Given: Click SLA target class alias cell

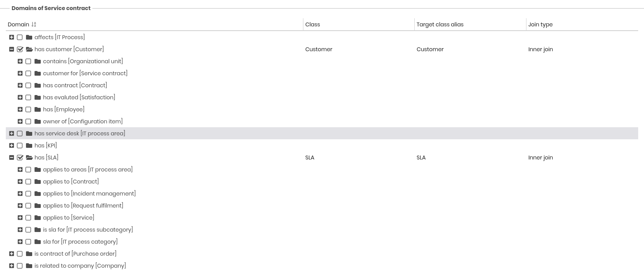Looking at the screenshot, I should tap(421, 158).
